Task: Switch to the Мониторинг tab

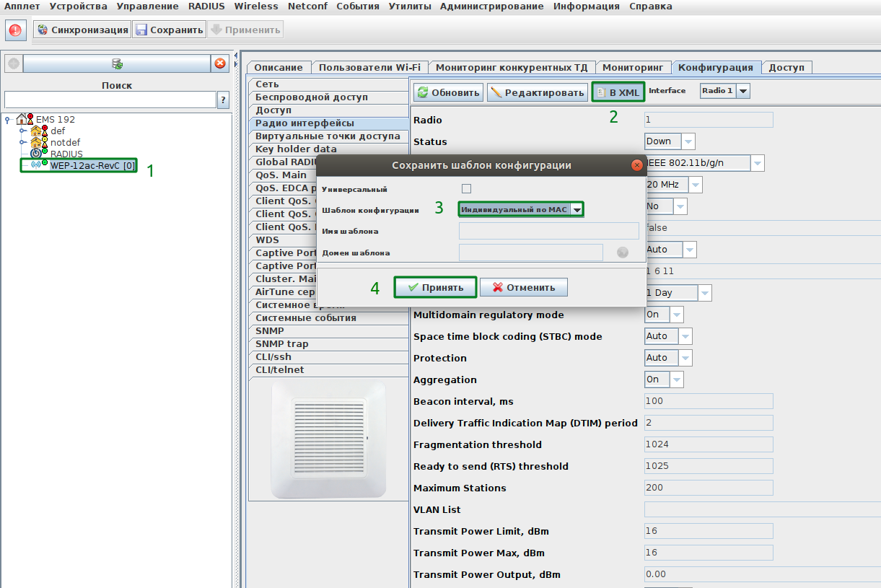Action: point(632,67)
